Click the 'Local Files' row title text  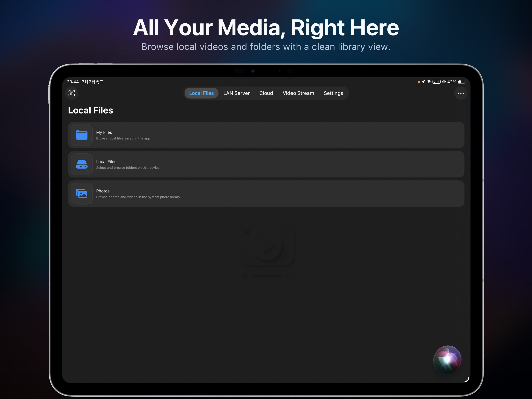tap(106, 162)
